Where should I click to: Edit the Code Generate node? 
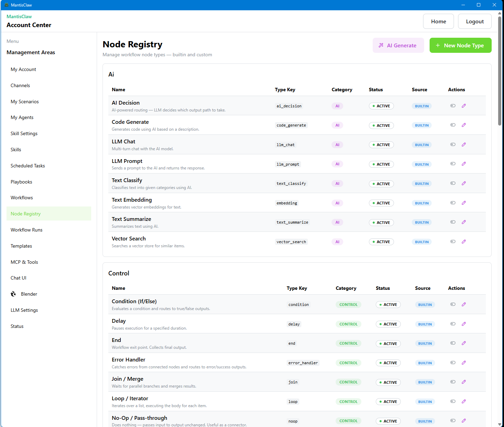[464, 125]
